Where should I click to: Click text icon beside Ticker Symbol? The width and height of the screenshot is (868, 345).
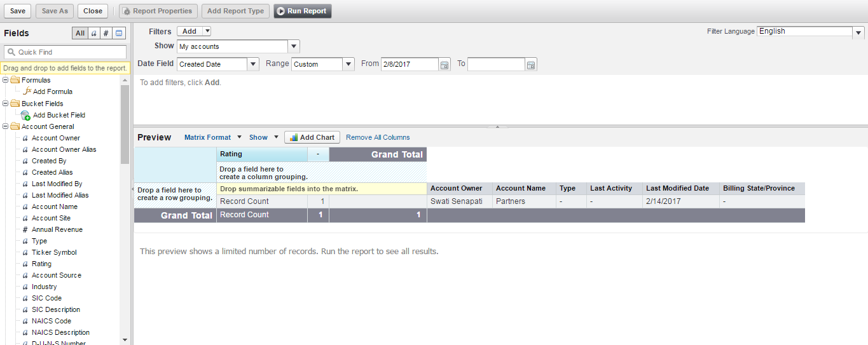[x=25, y=252]
